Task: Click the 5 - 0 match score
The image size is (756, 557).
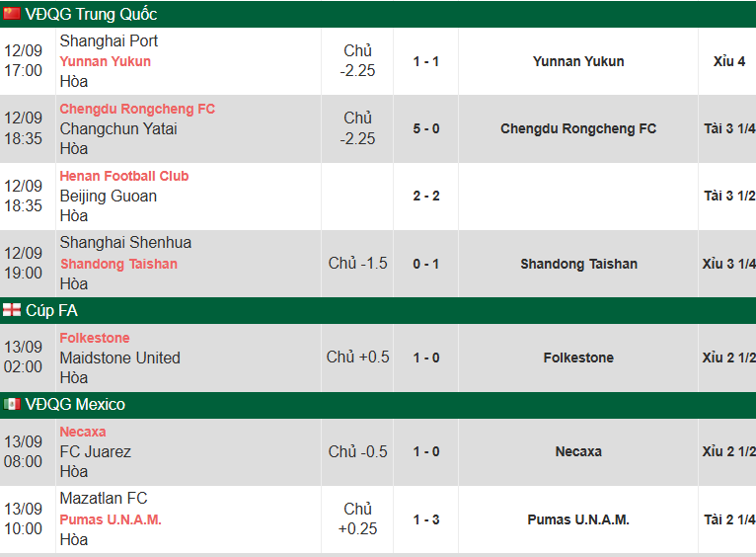Action: pyautogui.click(x=426, y=128)
